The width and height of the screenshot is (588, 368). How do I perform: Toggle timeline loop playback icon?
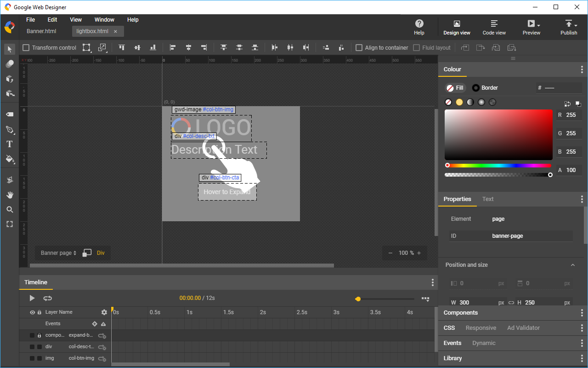(47, 298)
